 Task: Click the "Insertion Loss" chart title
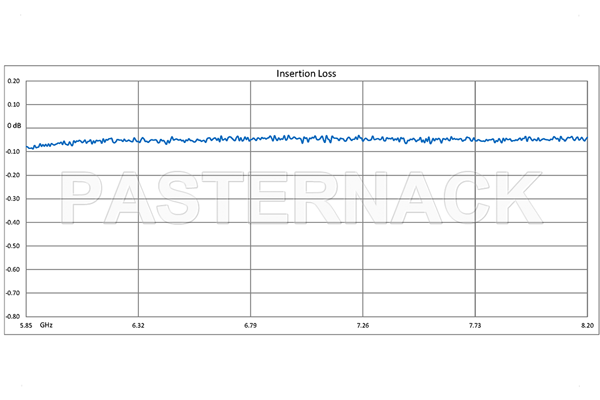click(307, 73)
